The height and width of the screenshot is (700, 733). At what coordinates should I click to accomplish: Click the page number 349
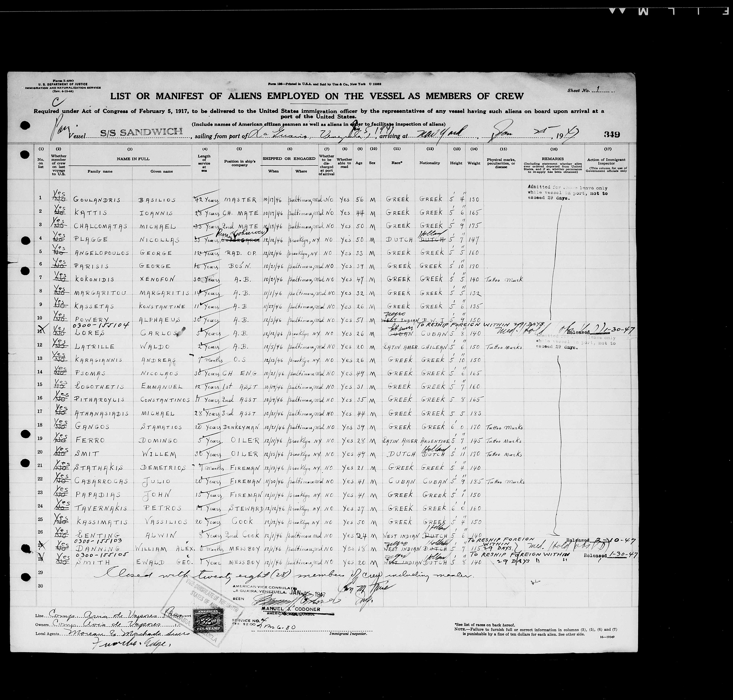tap(612, 134)
